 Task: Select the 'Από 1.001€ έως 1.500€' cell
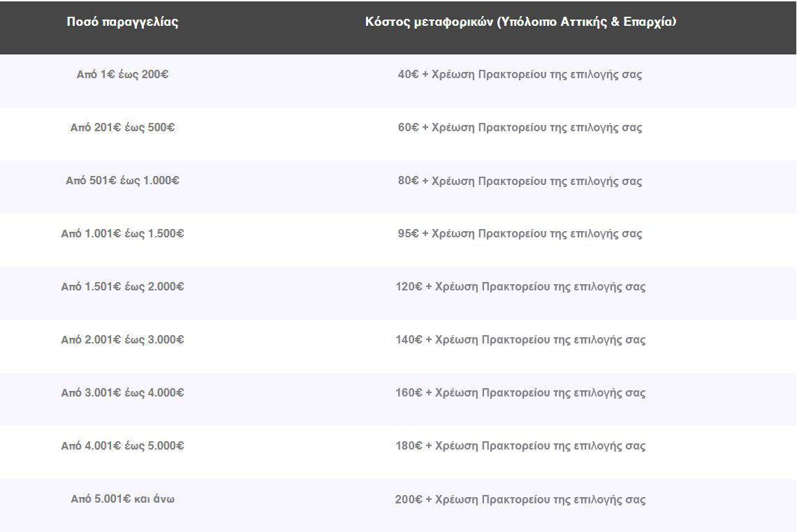tap(122, 234)
